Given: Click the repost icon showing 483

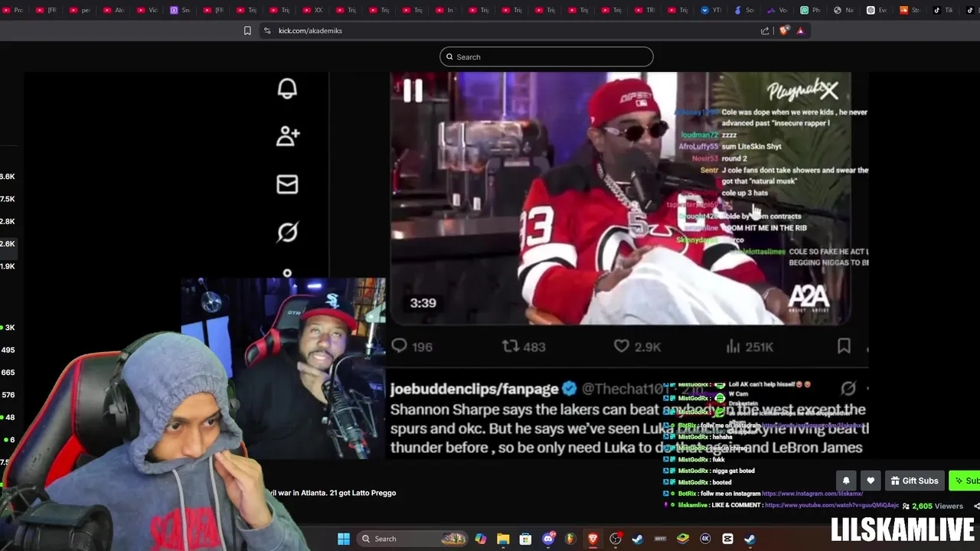Looking at the screenshot, I should [x=524, y=347].
